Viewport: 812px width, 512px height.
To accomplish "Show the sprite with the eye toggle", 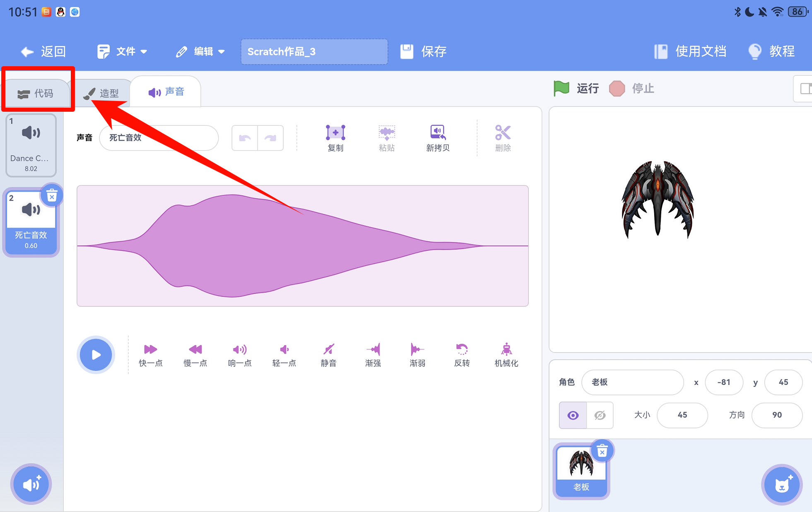I will point(573,415).
